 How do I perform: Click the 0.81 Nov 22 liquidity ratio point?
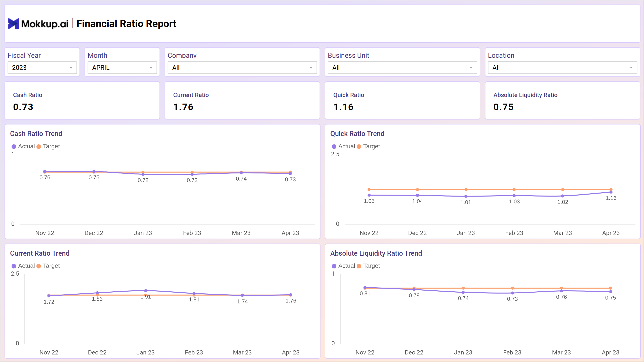pyautogui.click(x=365, y=287)
